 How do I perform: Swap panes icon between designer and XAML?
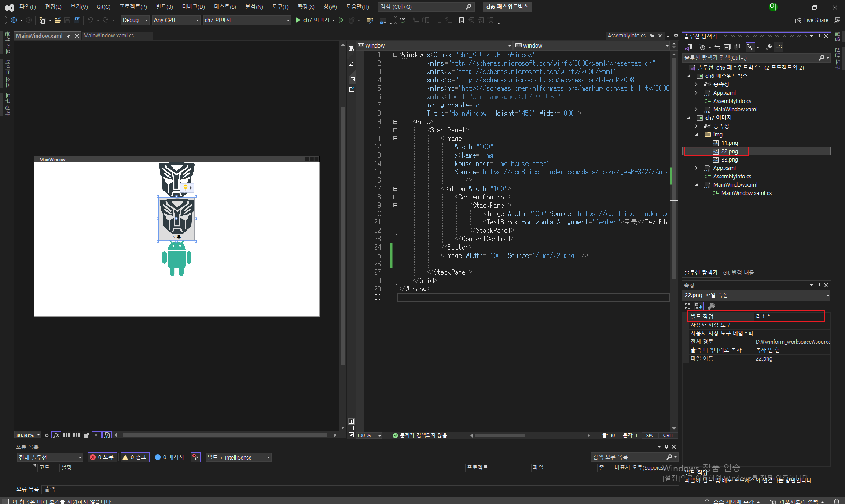tap(351, 64)
